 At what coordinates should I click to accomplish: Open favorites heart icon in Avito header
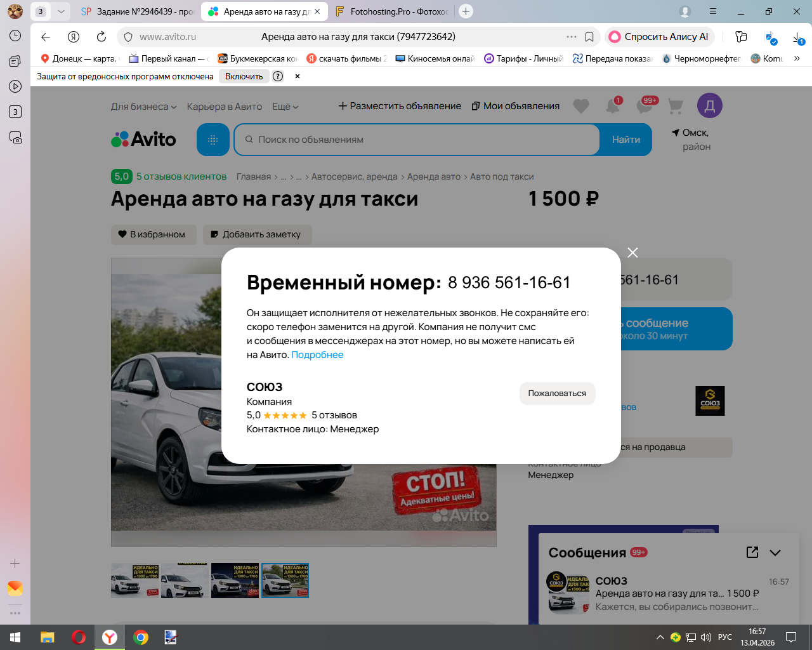click(x=581, y=106)
